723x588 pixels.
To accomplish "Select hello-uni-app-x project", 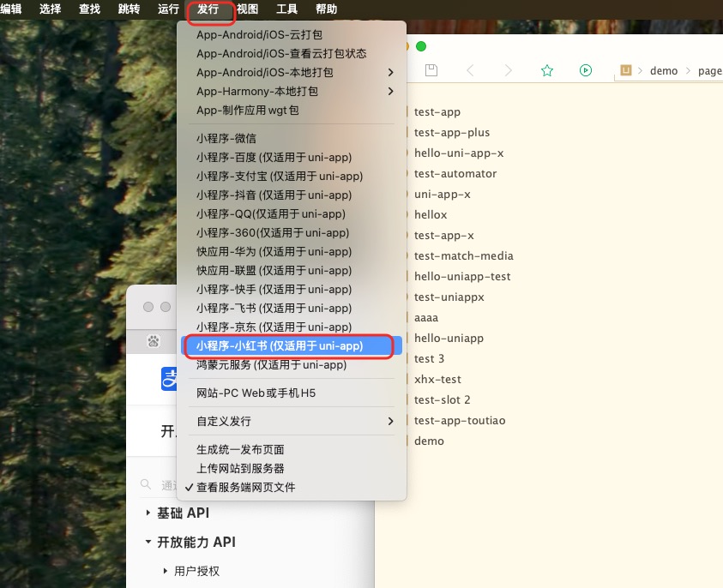I will pos(459,153).
